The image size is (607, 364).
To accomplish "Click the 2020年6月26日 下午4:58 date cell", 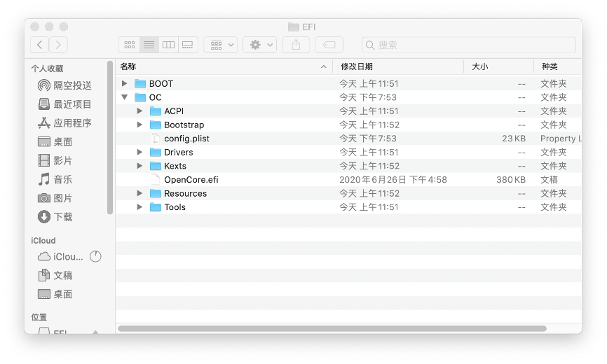I will (393, 180).
